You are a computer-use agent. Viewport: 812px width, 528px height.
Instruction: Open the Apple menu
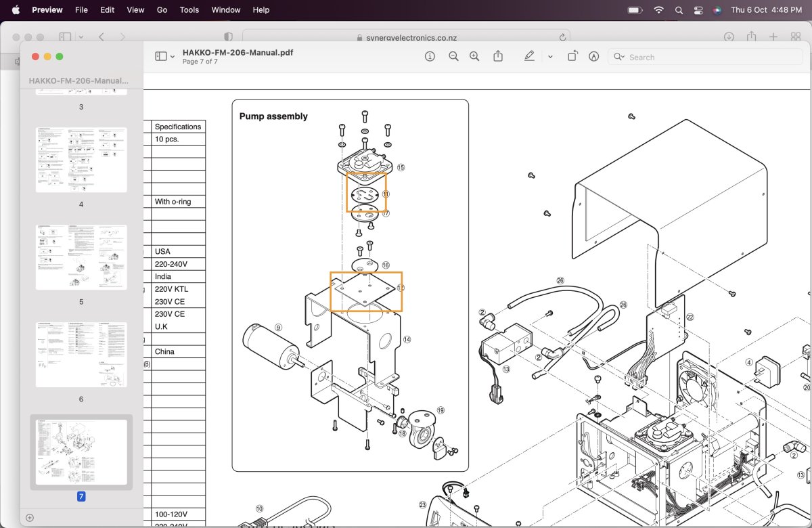point(16,9)
